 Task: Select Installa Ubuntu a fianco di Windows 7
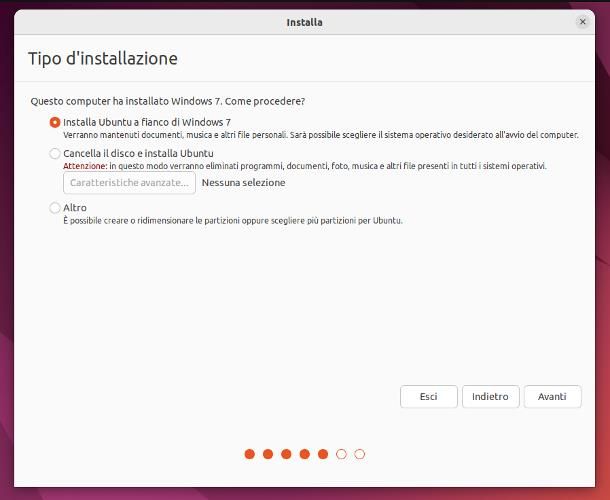[55, 122]
